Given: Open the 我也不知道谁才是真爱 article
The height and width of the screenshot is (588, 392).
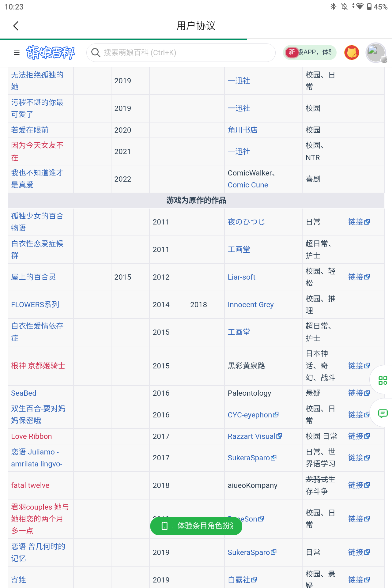Looking at the screenshot, I should [x=37, y=179].
